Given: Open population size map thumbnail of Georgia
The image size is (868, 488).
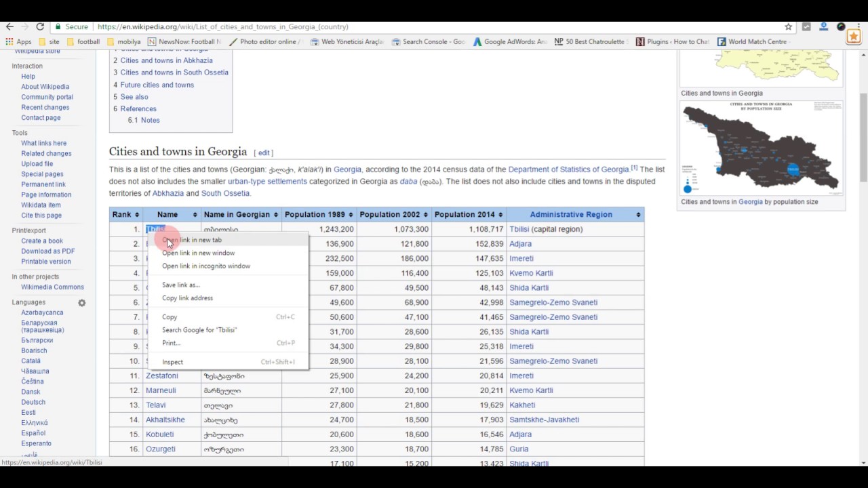Looking at the screenshot, I should 761,148.
